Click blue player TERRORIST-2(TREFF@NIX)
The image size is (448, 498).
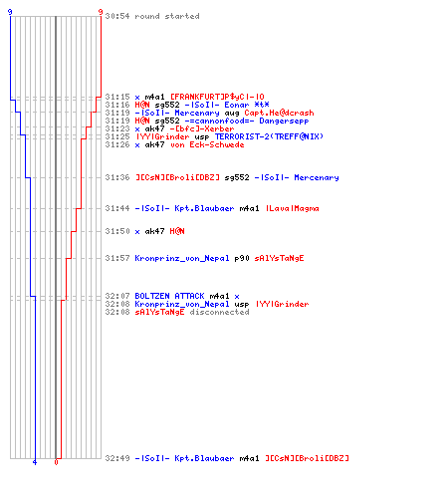tap(269, 136)
